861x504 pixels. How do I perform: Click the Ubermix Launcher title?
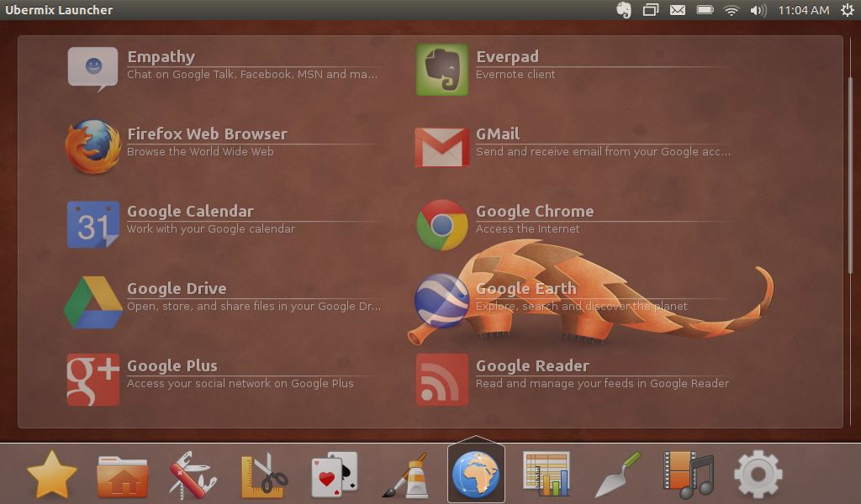pos(59,10)
